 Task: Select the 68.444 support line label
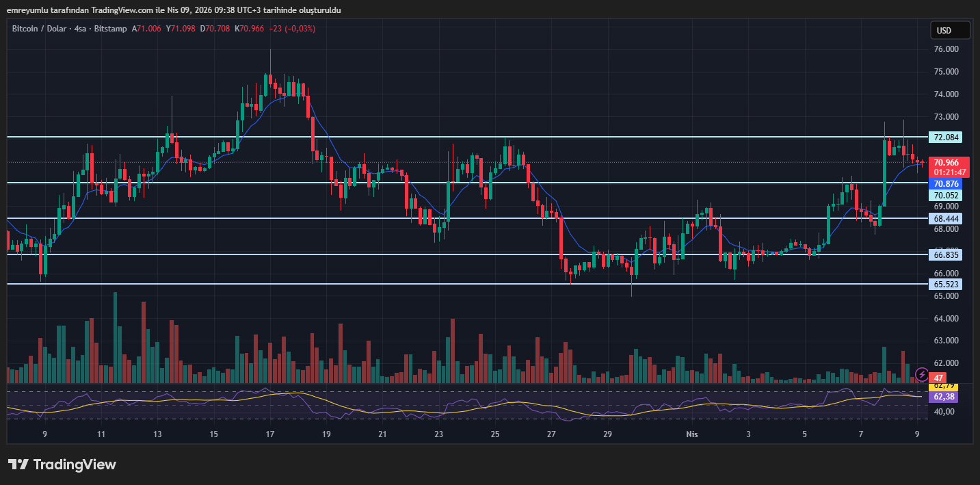(x=946, y=219)
